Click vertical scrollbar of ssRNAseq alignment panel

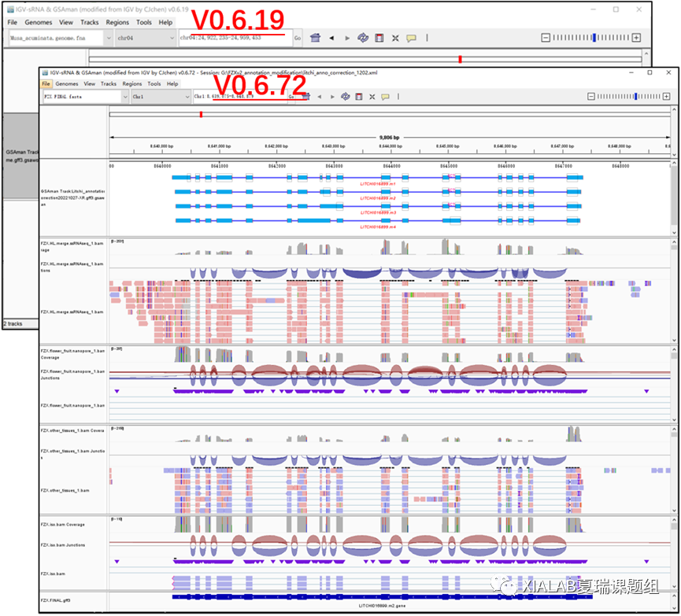(x=674, y=290)
